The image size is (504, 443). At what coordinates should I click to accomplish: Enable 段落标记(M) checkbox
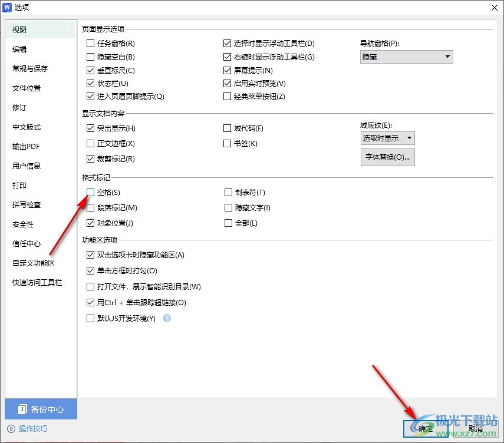pos(91,208)
